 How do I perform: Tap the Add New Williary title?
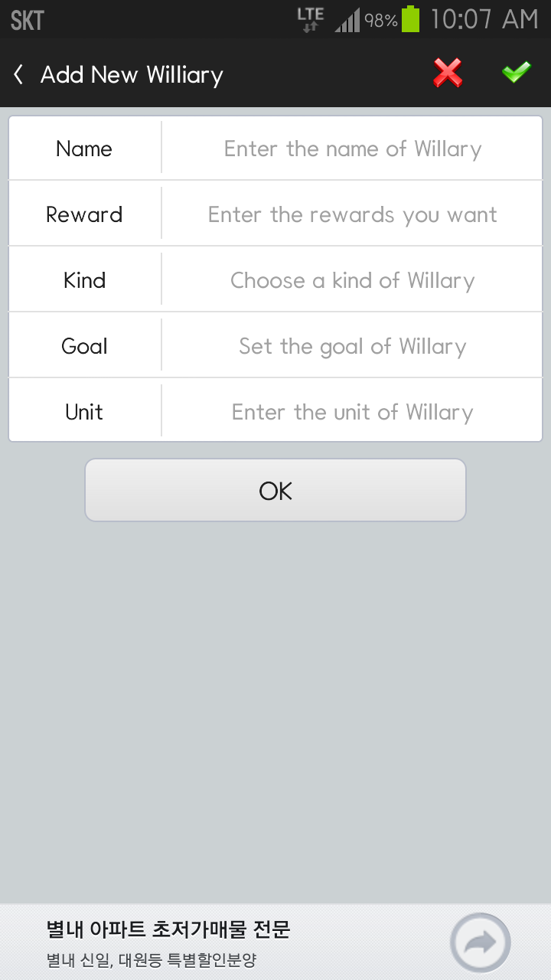tap(132, 75)
